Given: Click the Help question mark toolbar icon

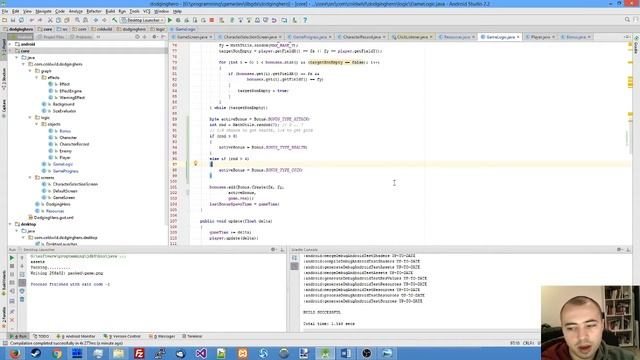Looking at the screenshot, I should [305, 20].
